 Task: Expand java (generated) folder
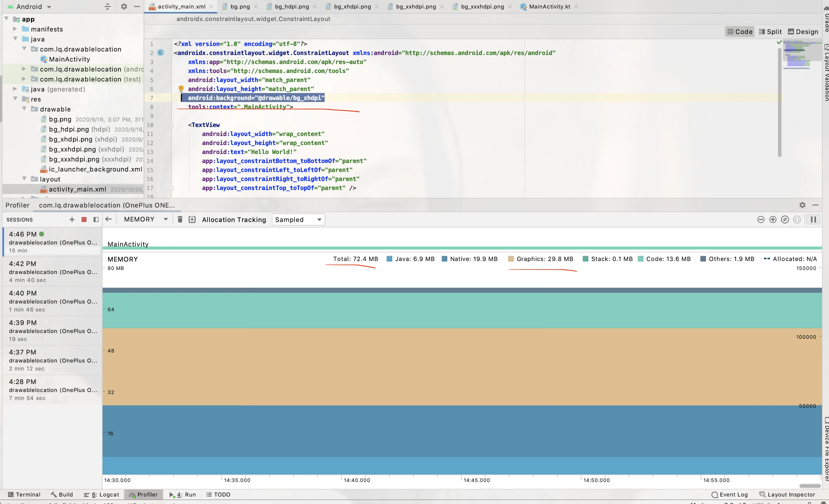[x=15, y=89]
